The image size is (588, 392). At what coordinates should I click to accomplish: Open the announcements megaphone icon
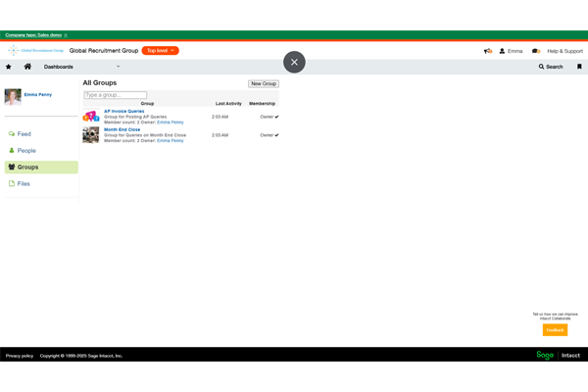pyautogui.click(x=488, y=51)
